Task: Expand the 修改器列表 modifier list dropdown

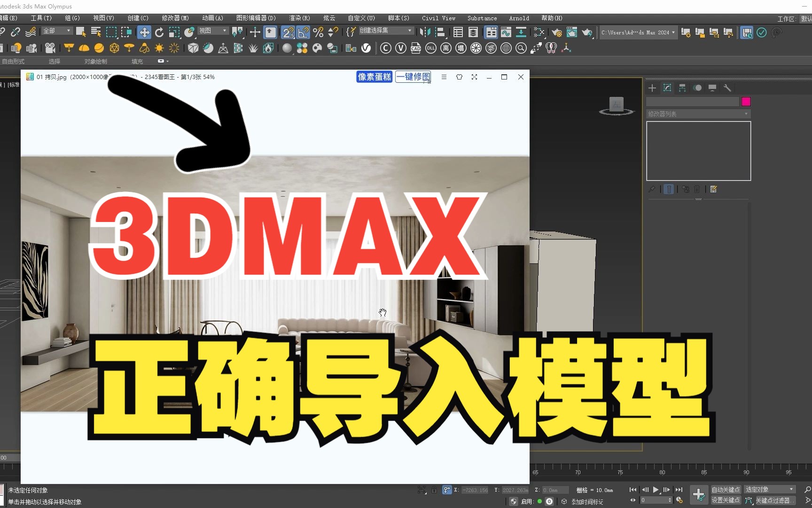Action: 698,114
